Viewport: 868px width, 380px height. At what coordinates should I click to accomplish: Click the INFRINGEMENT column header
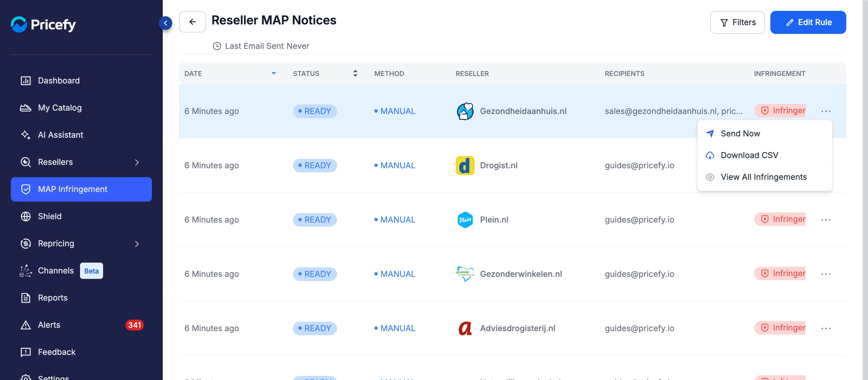pyautogui.click(x=780, y=74)
